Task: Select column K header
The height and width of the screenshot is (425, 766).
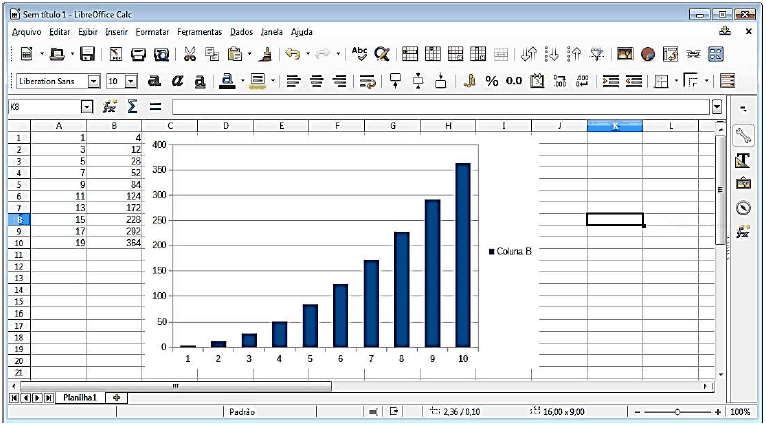Action: coord(614,125)
